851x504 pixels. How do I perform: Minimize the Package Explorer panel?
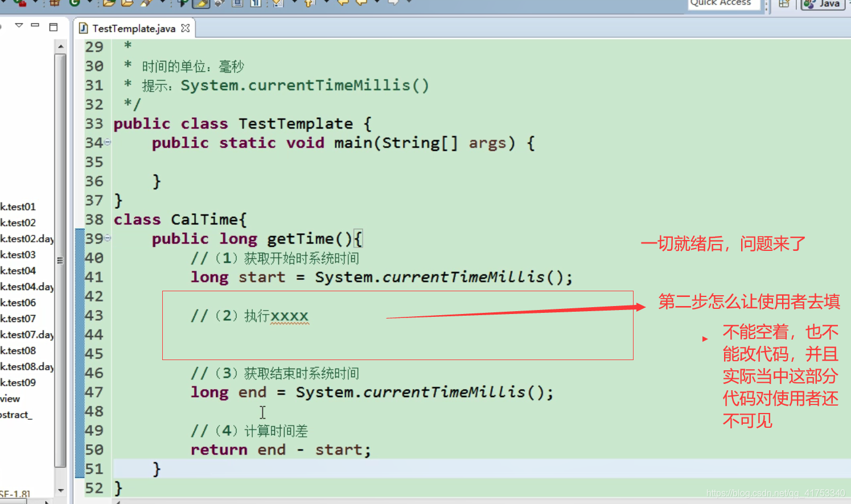(35, 25)
